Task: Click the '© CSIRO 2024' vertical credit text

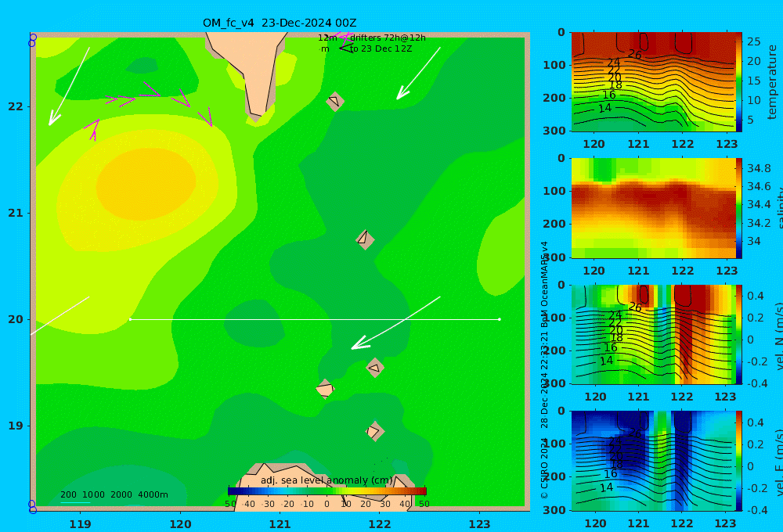Action: coord(544,468)
